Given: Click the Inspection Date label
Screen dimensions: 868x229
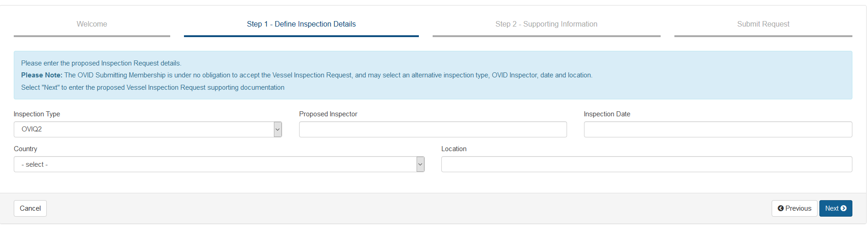Looking at the screenshot, I should click(607, 114).
